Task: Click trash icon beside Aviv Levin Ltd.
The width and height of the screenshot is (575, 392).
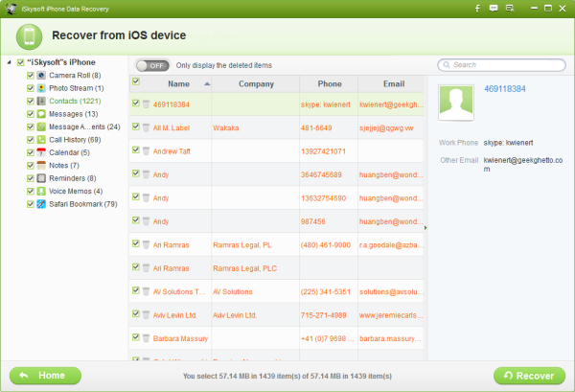Action: pyautogui.click(x=146, y=315)
